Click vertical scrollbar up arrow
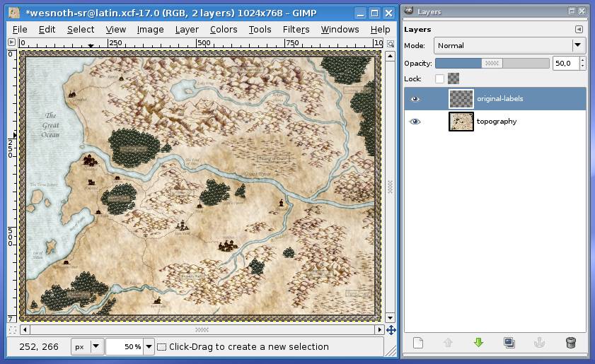 click(x=390, y=56)
